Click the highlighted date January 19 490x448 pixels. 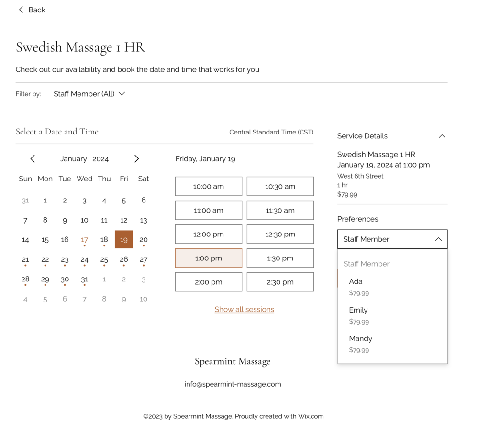click(124, 239)
